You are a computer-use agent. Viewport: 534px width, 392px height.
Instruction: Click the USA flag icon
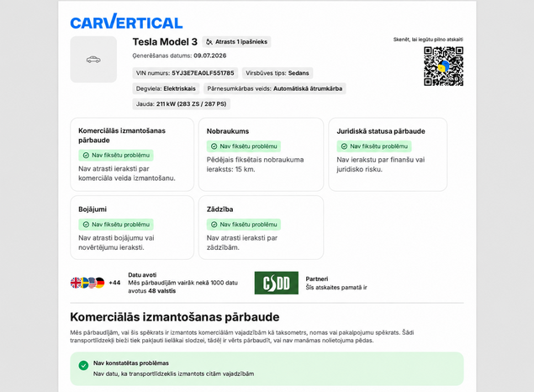point(92,283)
